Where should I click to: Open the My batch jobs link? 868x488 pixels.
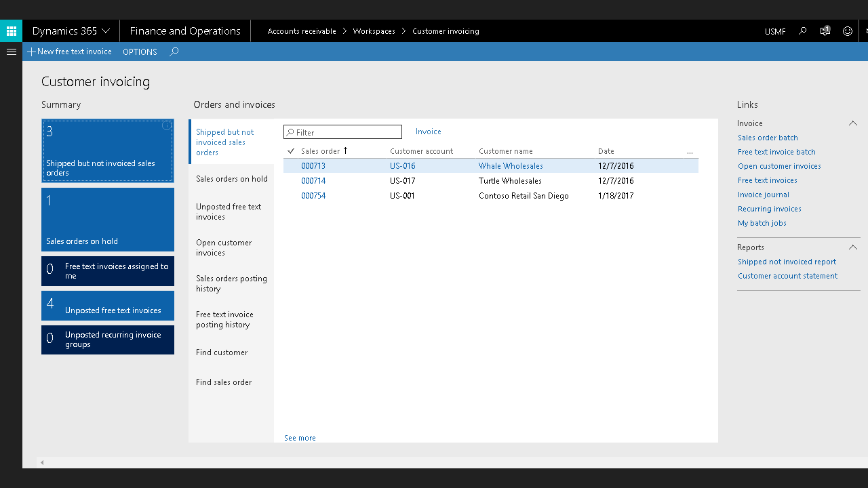pos(762,223)
